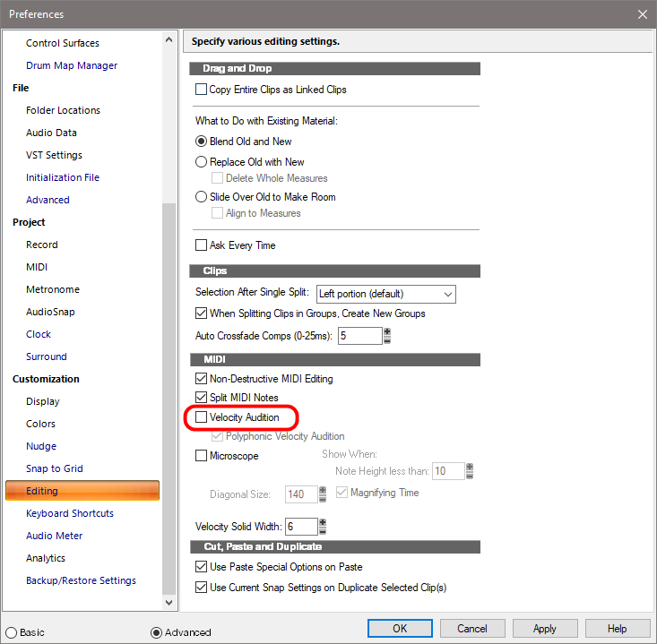The width and height of the screenshot is (657, 644).
Task: Enable the Microscope checkbox
Action: coord(202,456)
